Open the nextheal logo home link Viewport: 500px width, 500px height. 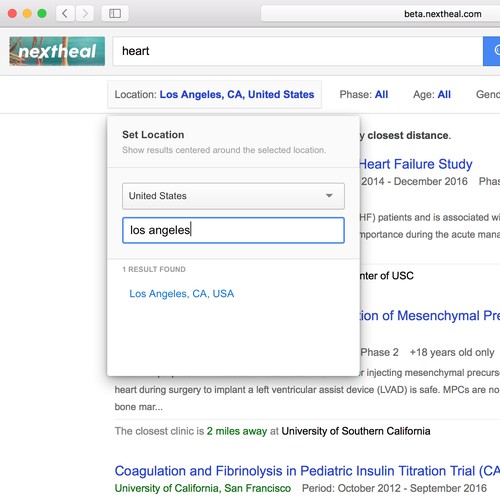(57, 51)
